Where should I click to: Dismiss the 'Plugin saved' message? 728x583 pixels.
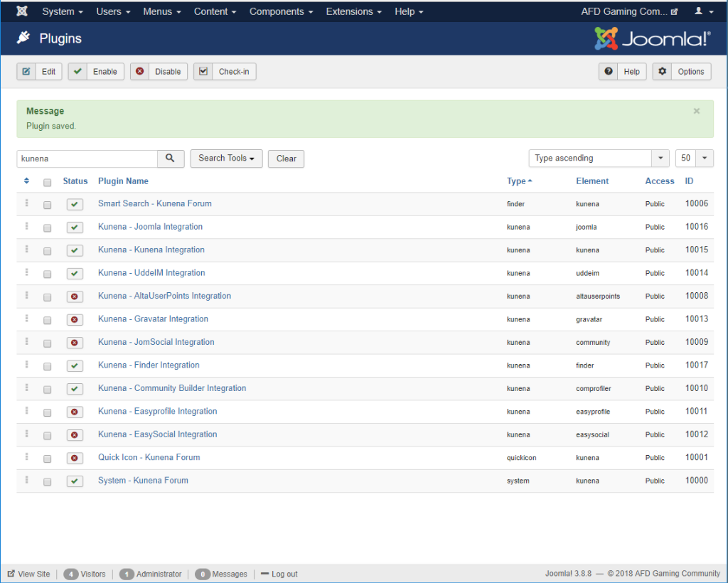click(x=697, y=111)
